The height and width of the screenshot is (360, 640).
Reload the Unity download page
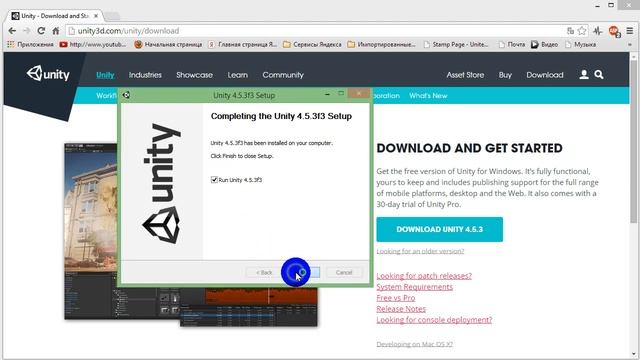point(41,31)
